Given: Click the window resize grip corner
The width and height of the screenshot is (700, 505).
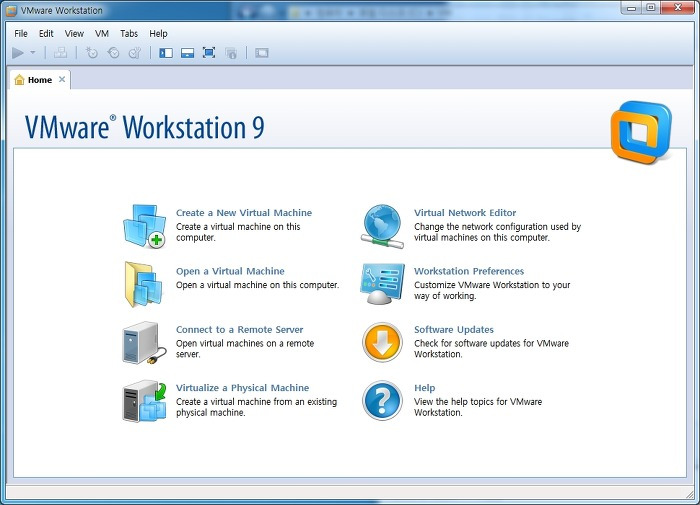Looking at the screenshot, I should pyautogui.click(x=690, y=494).
